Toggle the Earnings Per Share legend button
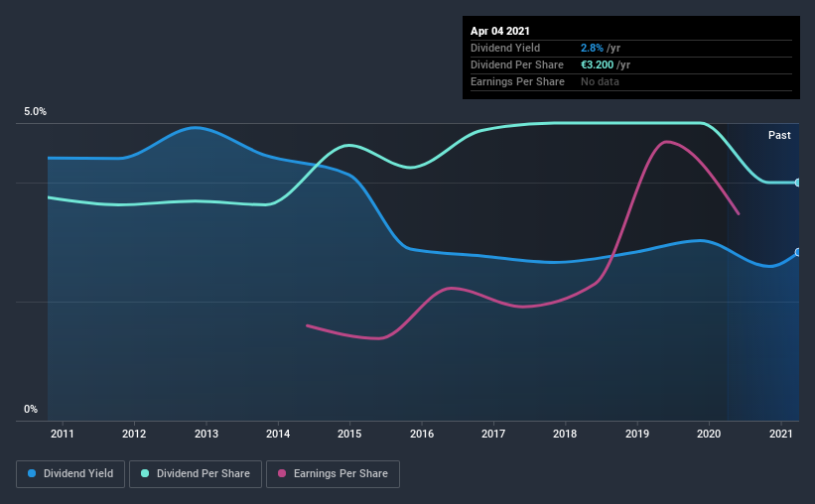 [x=333, y=474]
